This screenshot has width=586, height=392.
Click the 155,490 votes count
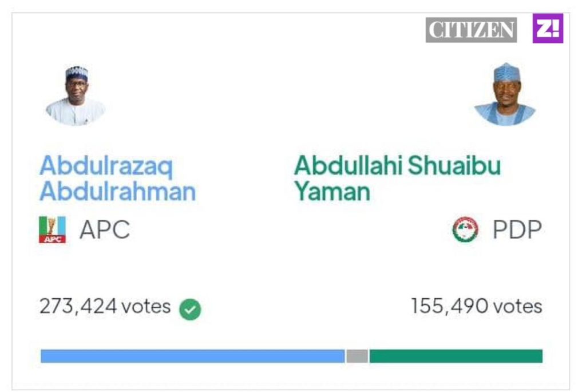476,307
